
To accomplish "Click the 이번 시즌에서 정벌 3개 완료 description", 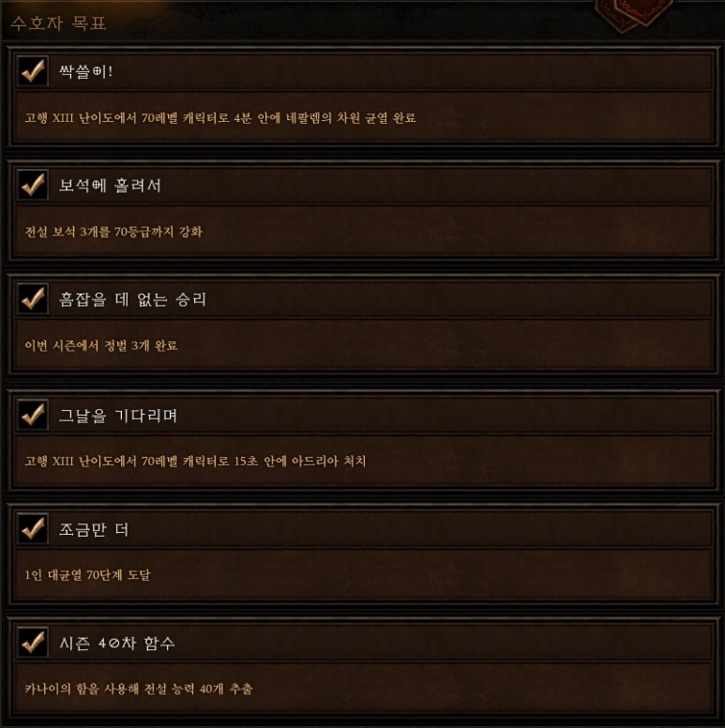I will point(100,345).
